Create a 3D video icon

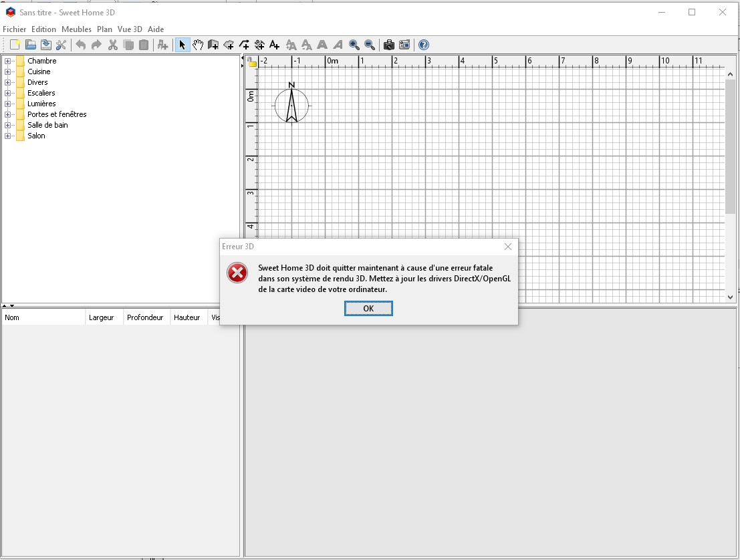click(404, 45)
